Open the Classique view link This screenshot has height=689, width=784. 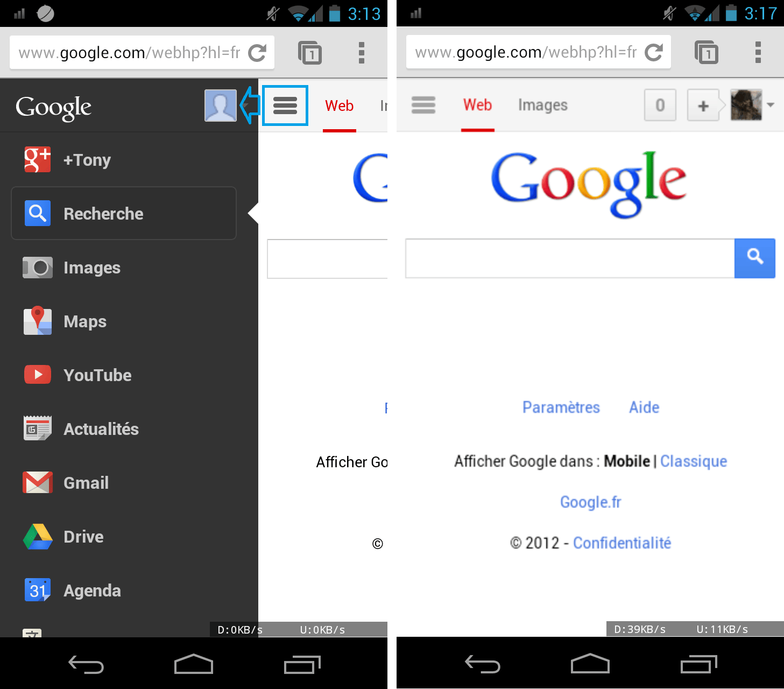(x=694, y=461)
